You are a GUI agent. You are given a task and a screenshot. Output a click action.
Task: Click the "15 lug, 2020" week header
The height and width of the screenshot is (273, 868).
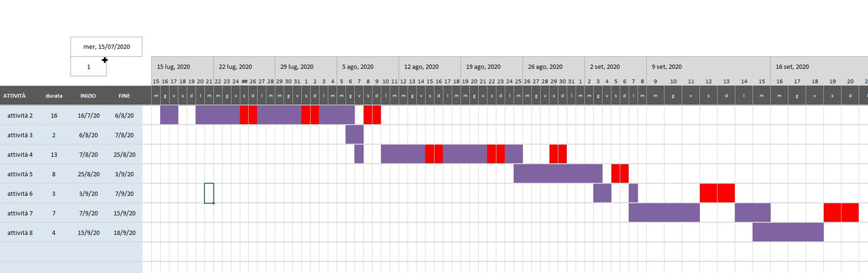pos(182,67)
